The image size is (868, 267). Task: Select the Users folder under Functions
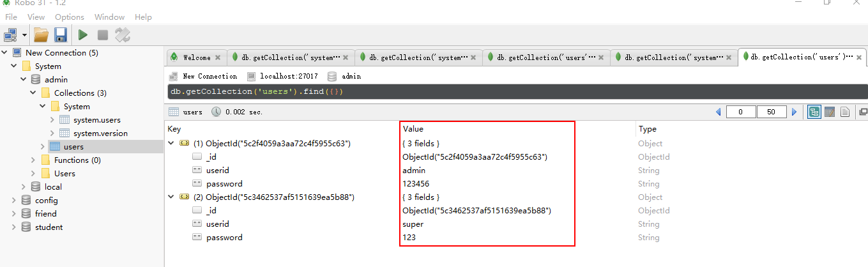coord(65,173)
